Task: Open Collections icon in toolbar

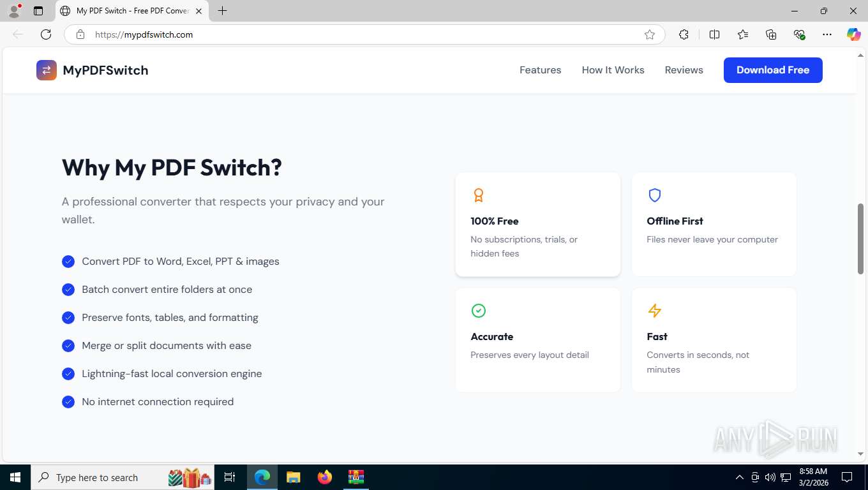Action: 771,34
